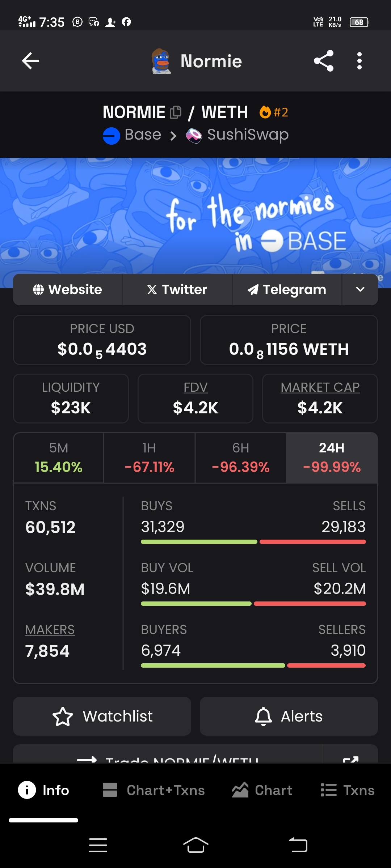
Task: Tap the buyers versus sellers bar
Action: [x=253, y=665]
